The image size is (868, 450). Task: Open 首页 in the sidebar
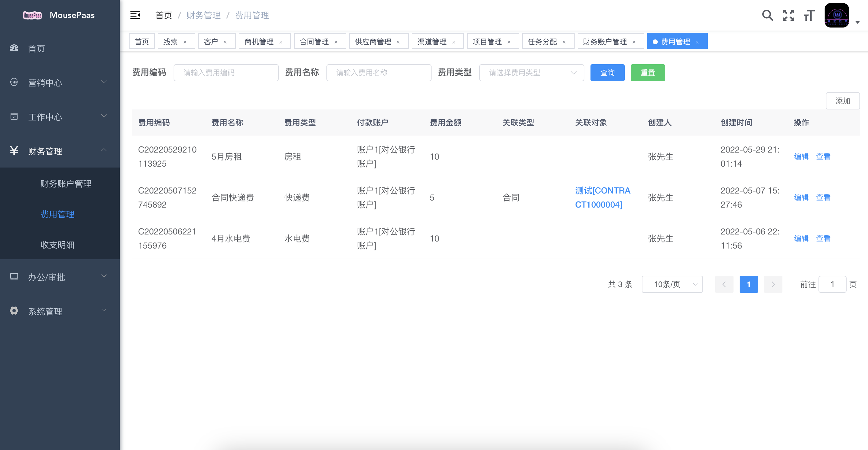pyautogui.click(x=60, y=49)
